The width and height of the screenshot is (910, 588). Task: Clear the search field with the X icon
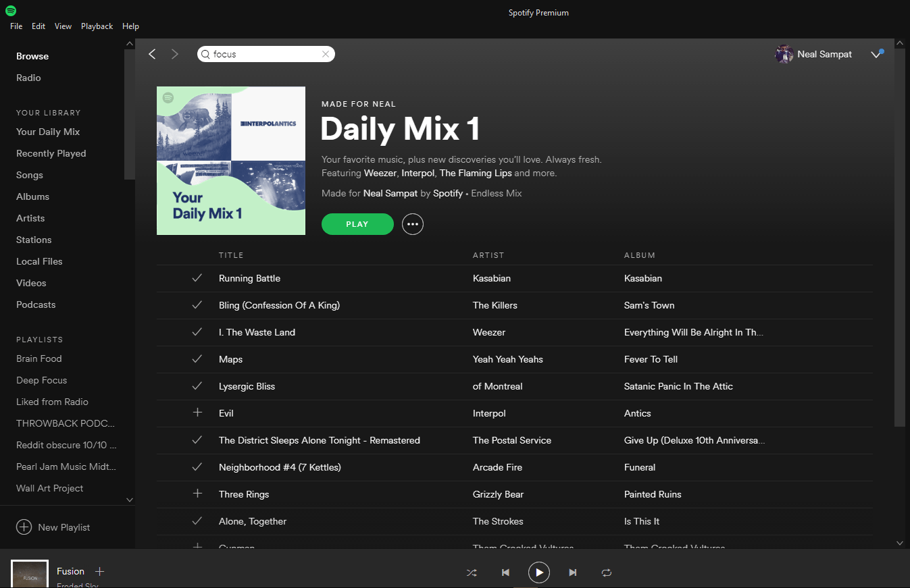pos(326,54)
